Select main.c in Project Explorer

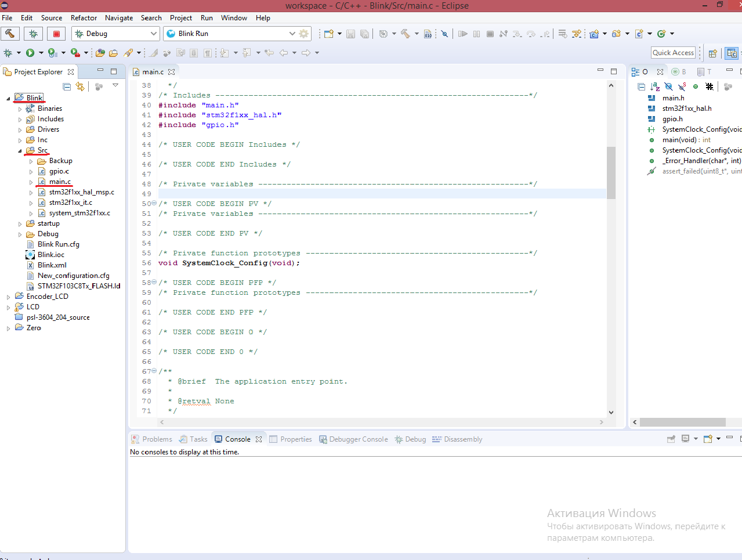(x=60, y=182)
